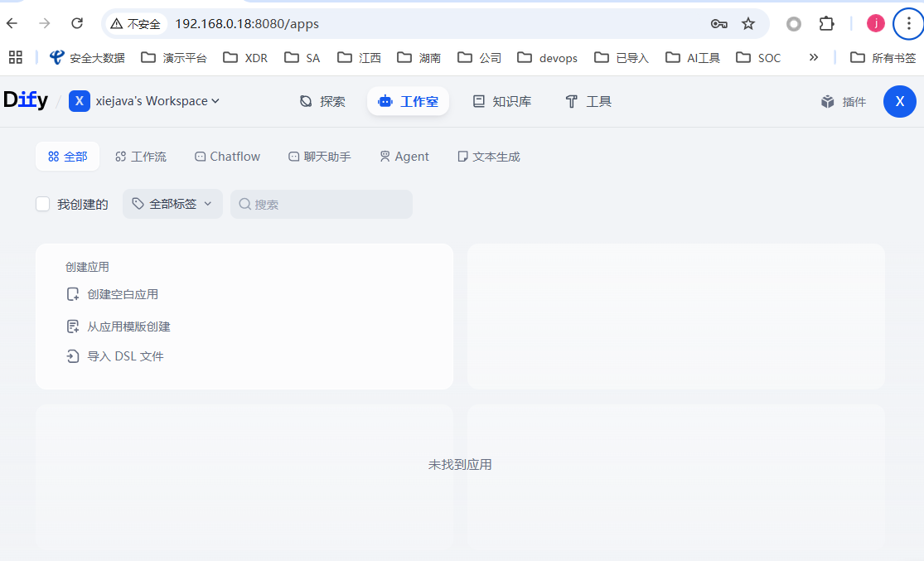This screenshot has width=924, height=561.
Task: Click the password key icon in address bar
Action: coord(718,24)
